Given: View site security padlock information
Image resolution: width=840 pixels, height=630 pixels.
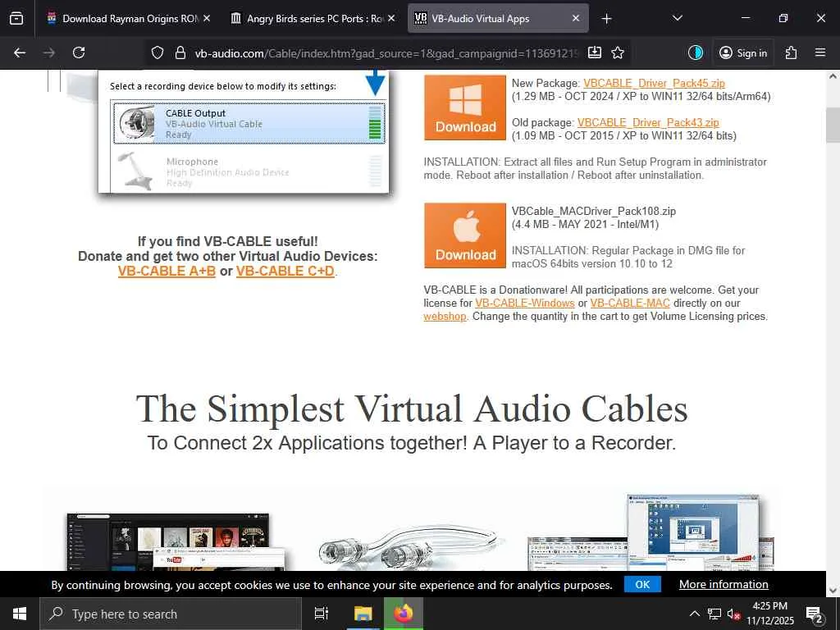Looking at the screenshot, I should click(x=180, y=52).
